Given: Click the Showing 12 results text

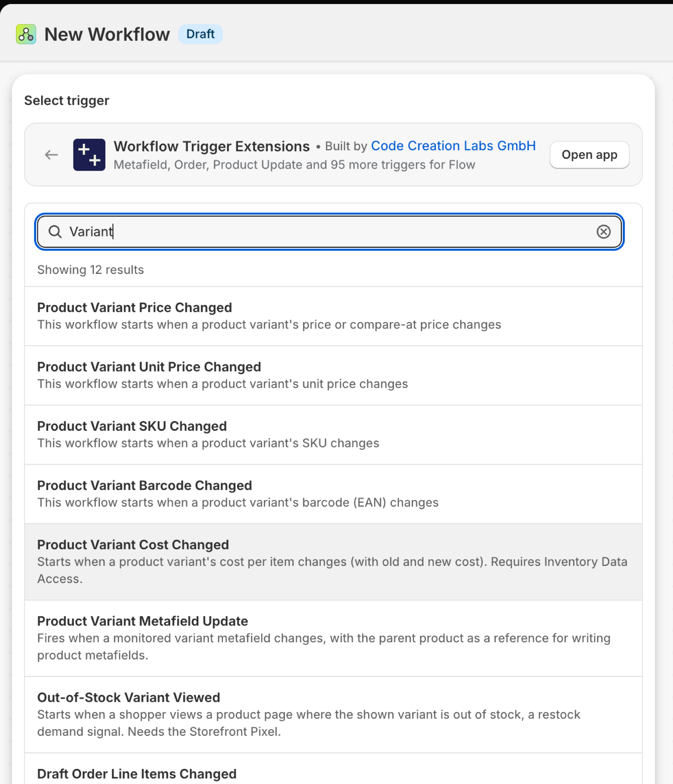Looking at the screenshot, I should (x=91, y=270).
